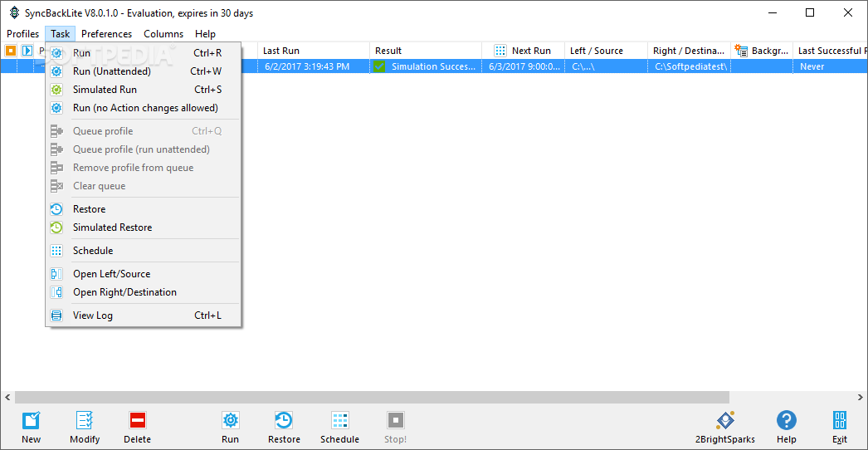Open the Profiles menu
The image size is (868, 450).
pos(22,34)
